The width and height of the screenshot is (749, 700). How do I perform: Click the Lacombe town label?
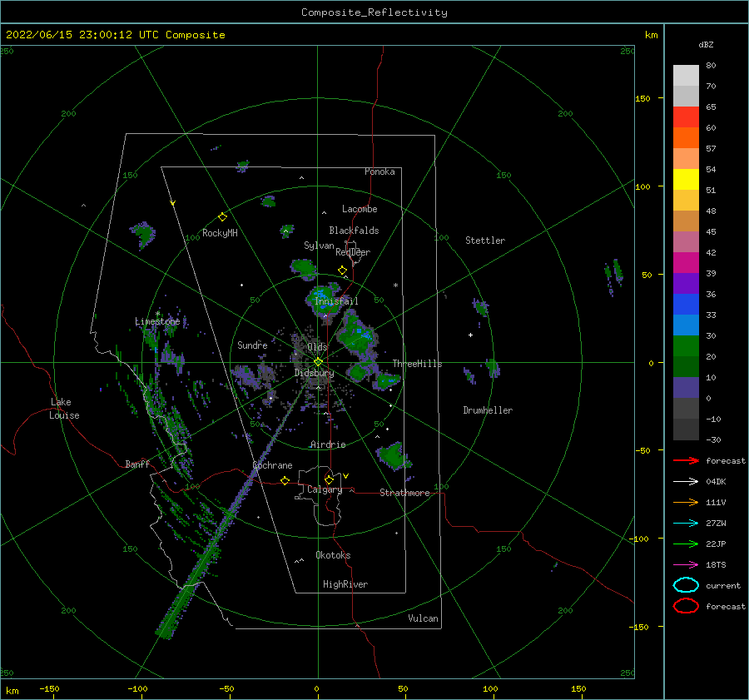360,209
